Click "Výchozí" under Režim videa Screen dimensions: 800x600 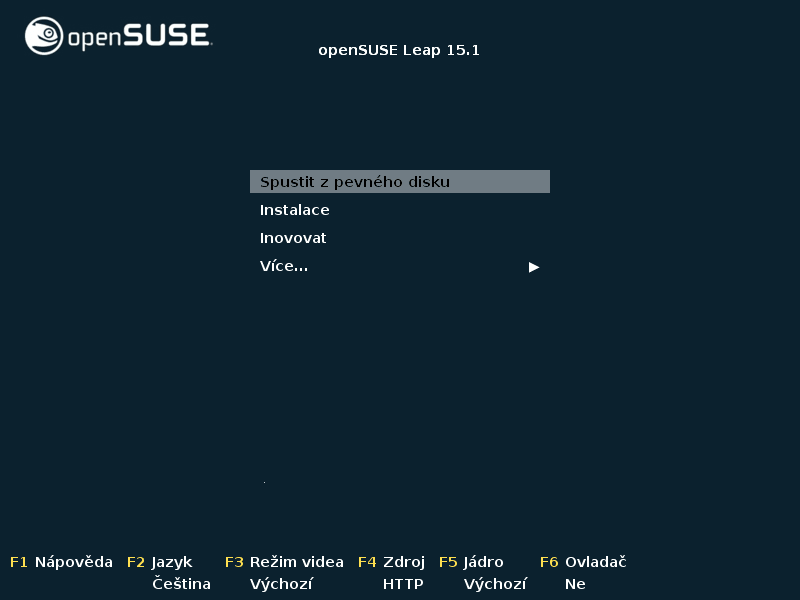[280, 583]
